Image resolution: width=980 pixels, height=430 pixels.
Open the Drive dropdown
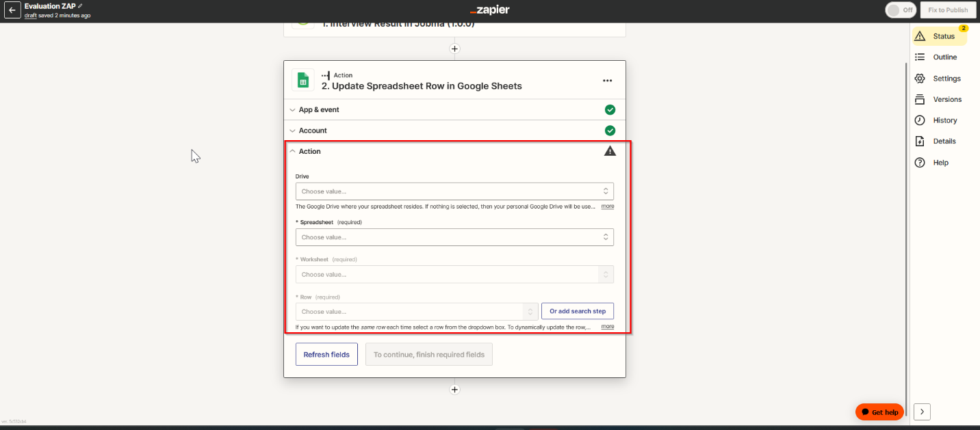tap(454, 191)
